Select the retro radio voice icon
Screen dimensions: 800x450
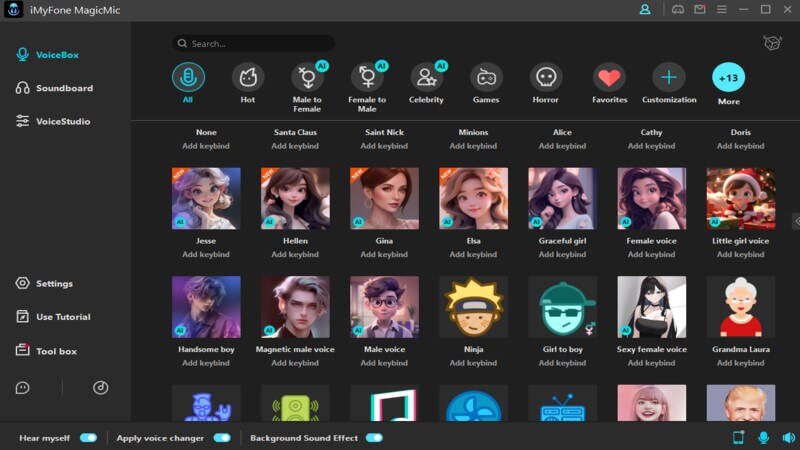coord(562,403)
